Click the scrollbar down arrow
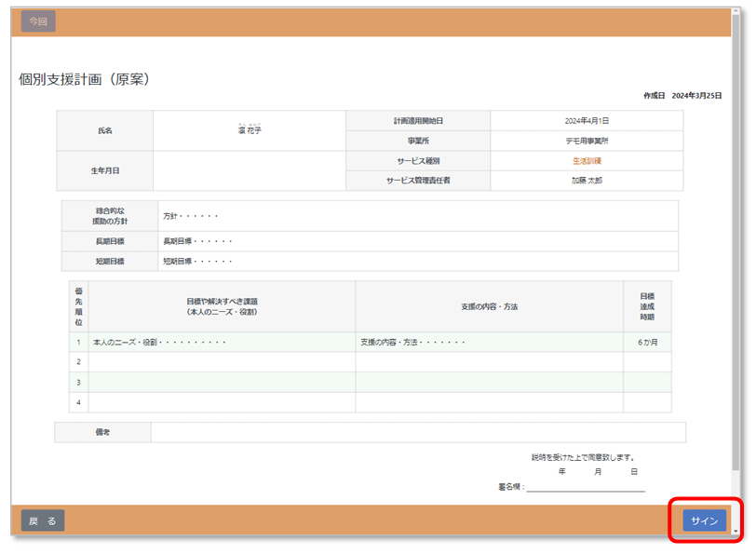 737,532
